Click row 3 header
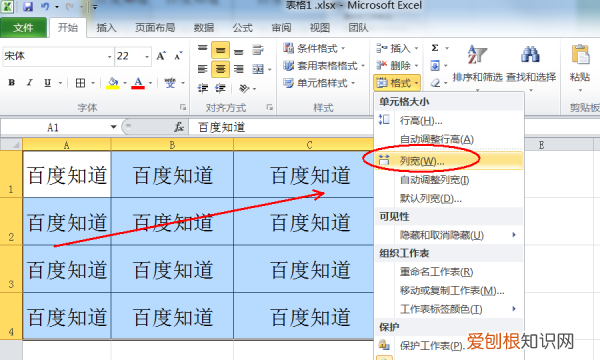 pyautogui.click(x=11, y=269)
